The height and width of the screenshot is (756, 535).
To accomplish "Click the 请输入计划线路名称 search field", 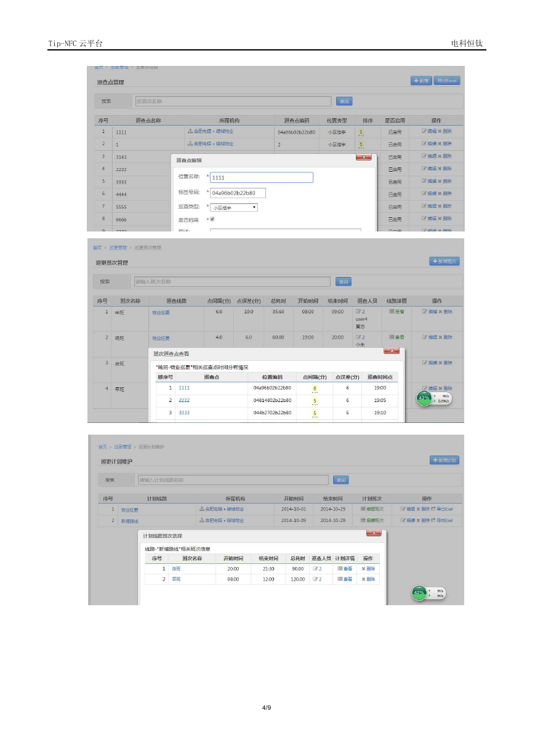I will point(233,480).
